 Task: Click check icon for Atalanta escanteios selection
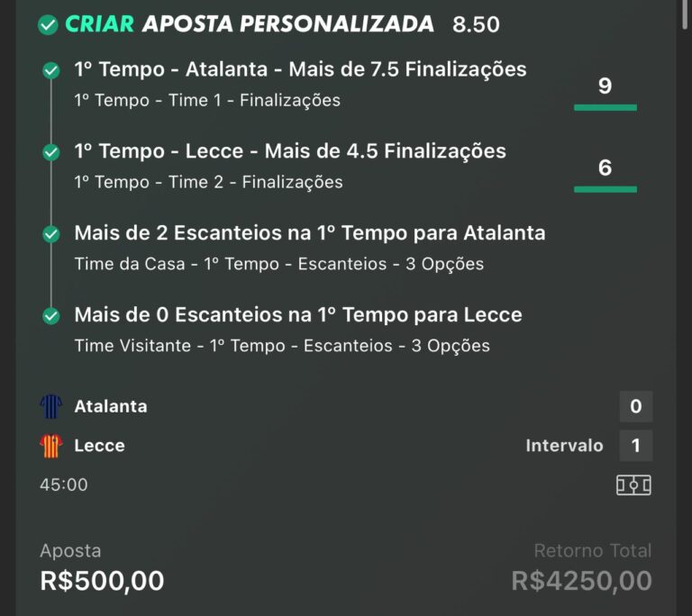tap(51, 234)
